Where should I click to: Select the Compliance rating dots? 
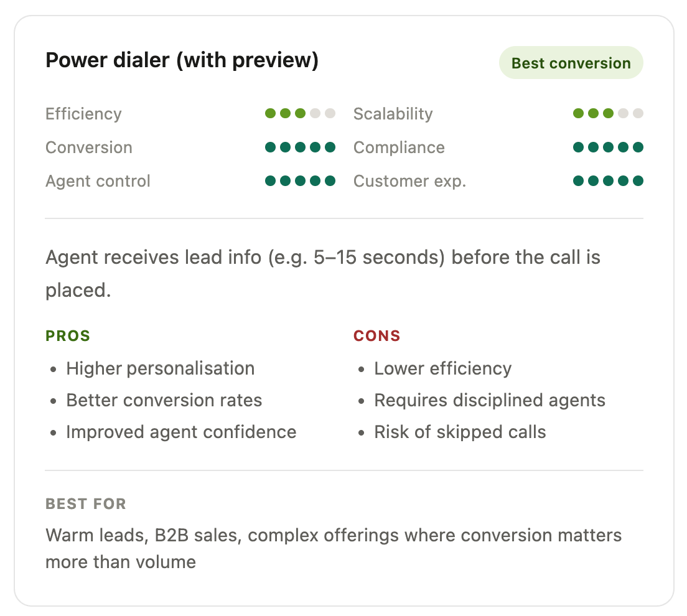coord(608,147)
